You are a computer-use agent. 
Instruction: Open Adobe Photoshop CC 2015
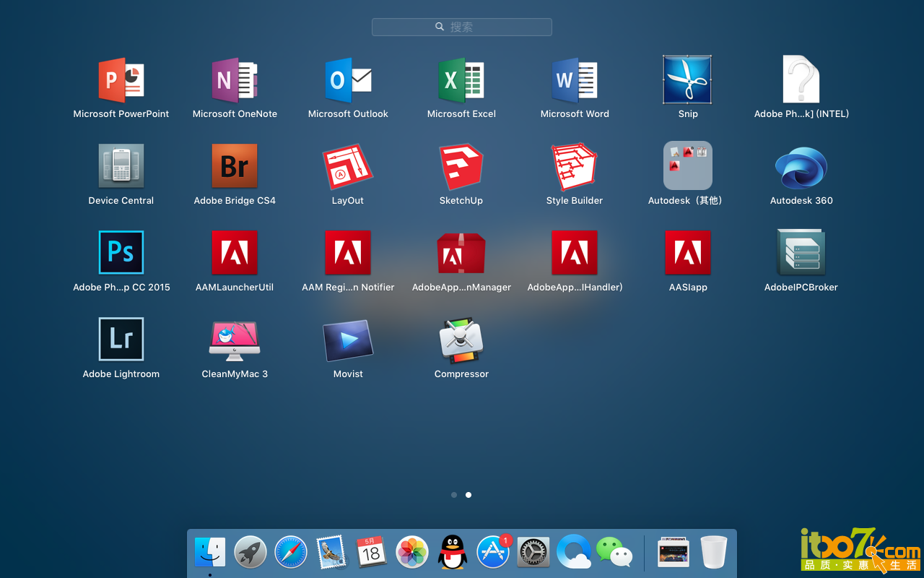[x=121, y=252]
